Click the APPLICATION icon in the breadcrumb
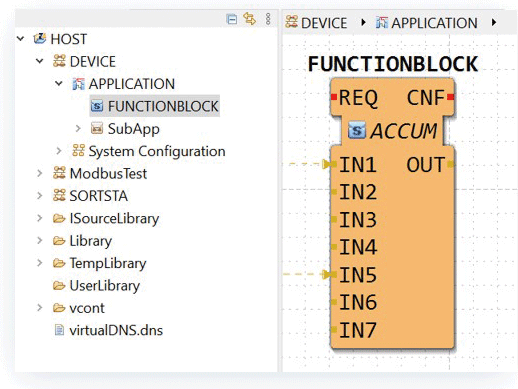Viewport: 518px width, 389px height. coord(382,22)
